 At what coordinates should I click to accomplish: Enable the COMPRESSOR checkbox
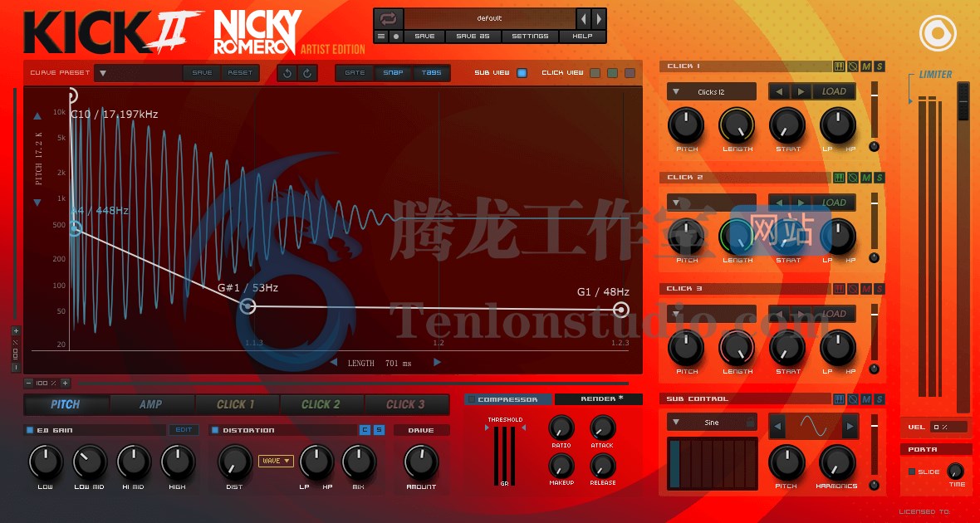471,399
